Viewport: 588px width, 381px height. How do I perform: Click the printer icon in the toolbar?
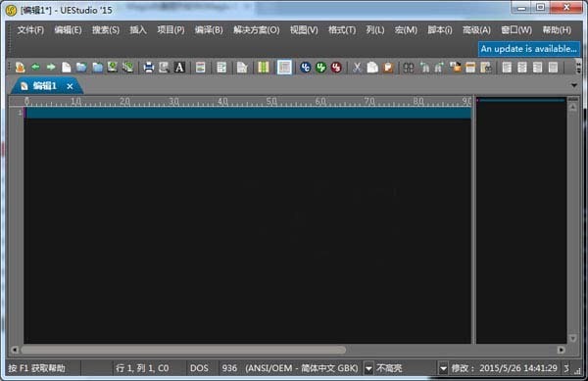point(149,68)
